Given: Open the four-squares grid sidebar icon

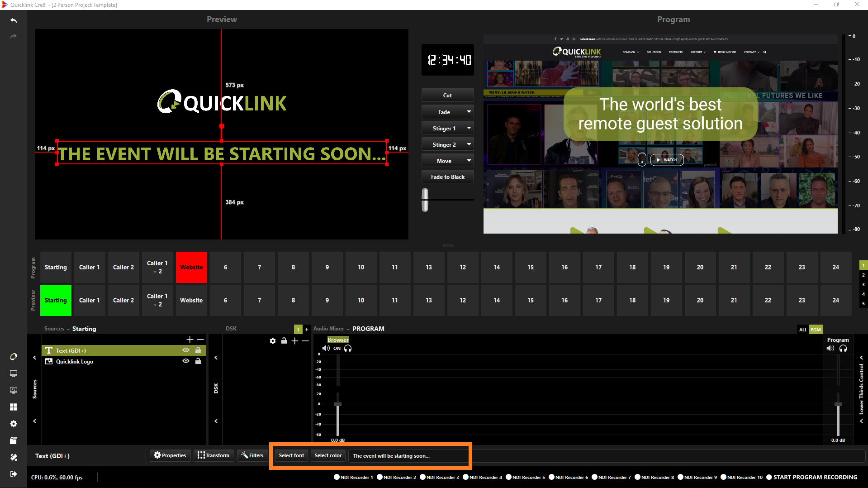Looking at the screenshot, I should point(14,407).
